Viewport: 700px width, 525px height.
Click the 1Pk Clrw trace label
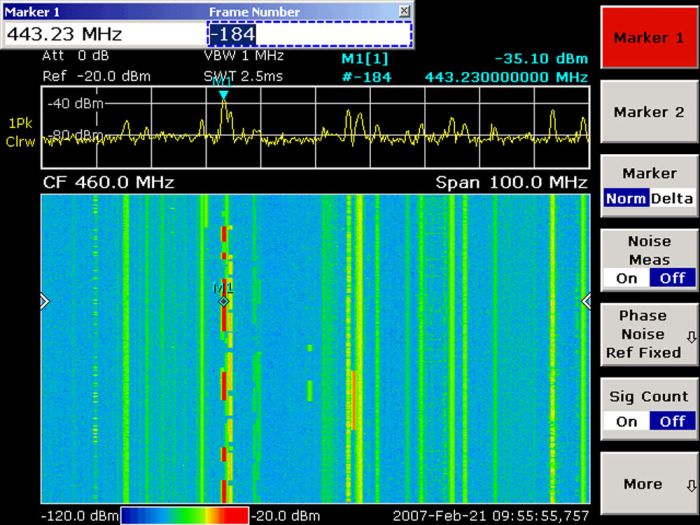click(x=20, y=133)
